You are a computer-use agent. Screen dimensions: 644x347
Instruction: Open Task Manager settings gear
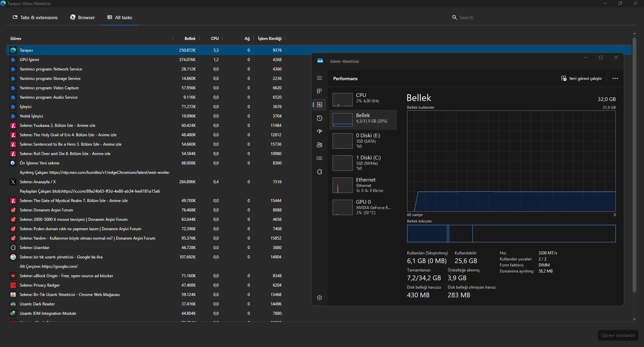point(319,298)
